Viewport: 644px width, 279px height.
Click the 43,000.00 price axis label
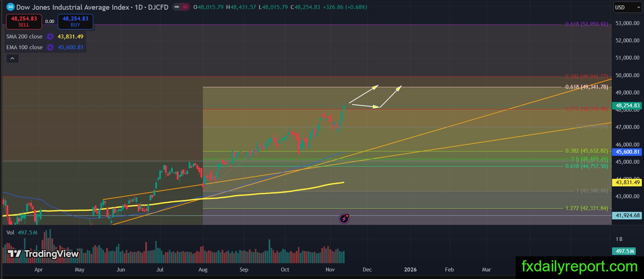click(628, 196)
